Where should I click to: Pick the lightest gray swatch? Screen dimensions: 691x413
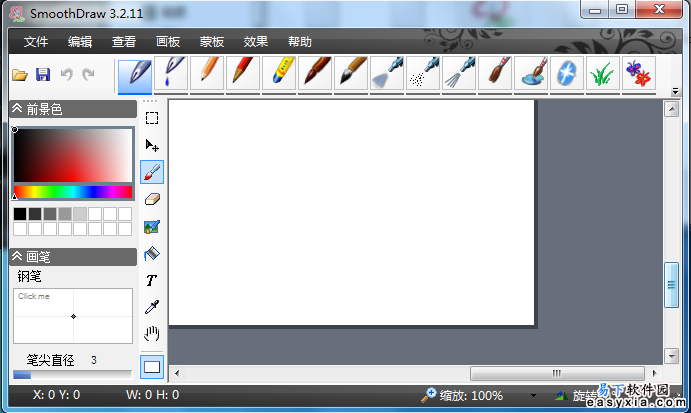80,214
